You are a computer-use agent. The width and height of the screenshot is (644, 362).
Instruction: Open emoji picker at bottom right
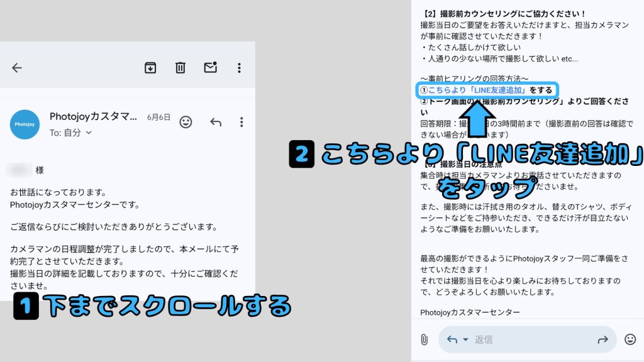(x=630, y=339)
